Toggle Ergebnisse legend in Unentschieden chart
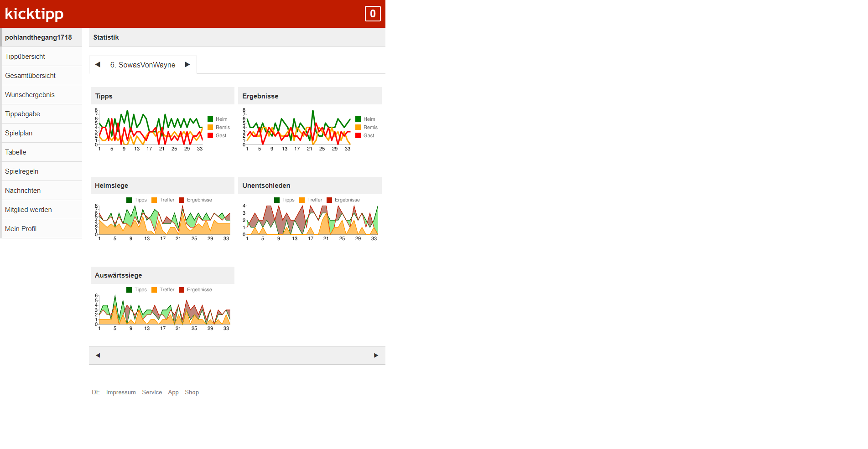This screenshot has width=868, height=449. point(343,200)
